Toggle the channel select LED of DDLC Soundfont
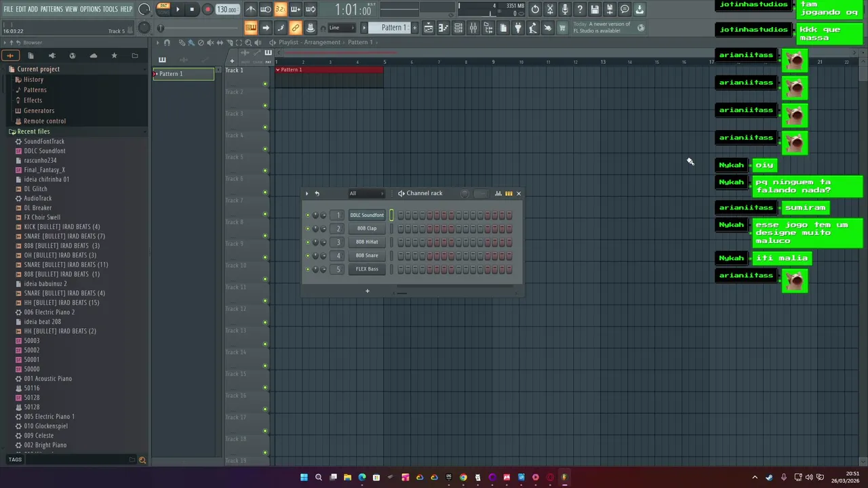 pos(391,215)
